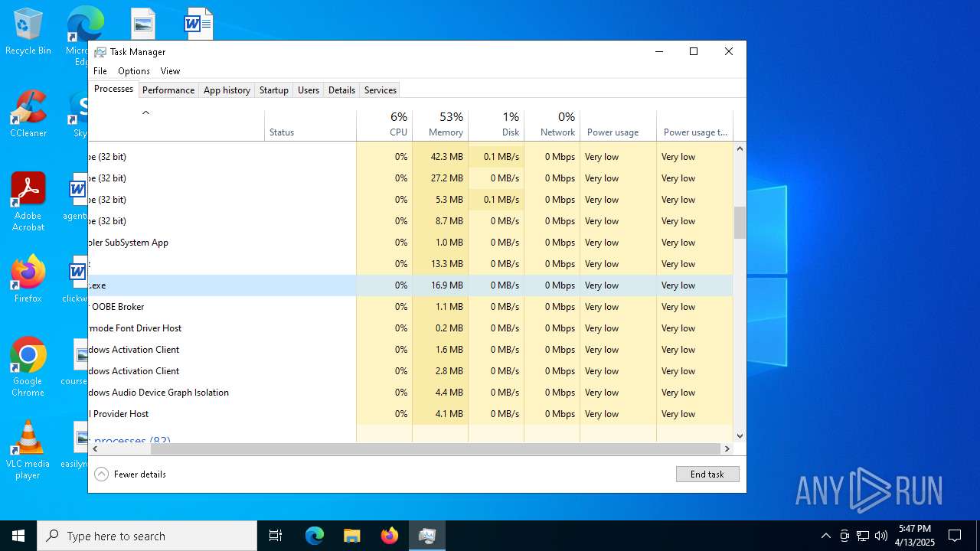Switch to the Startup tab
Screen dimensions: 980x551
[x=273, y=90]
